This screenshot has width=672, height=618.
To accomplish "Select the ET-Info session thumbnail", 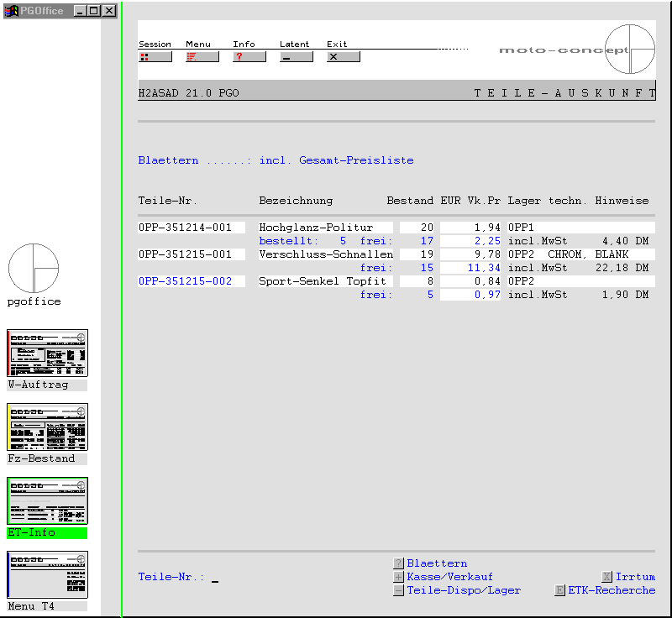I will (47, 500).
